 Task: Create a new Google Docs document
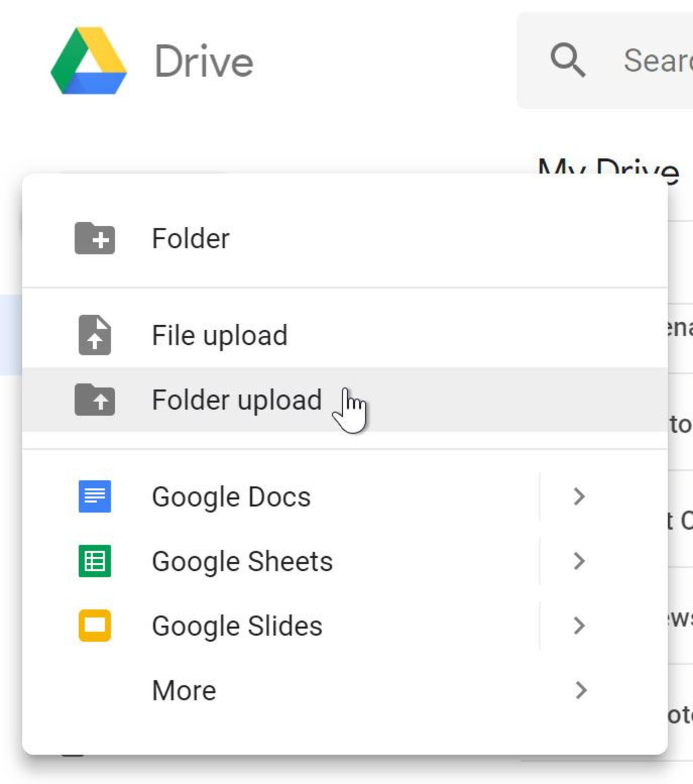click(x=281, y=496)
